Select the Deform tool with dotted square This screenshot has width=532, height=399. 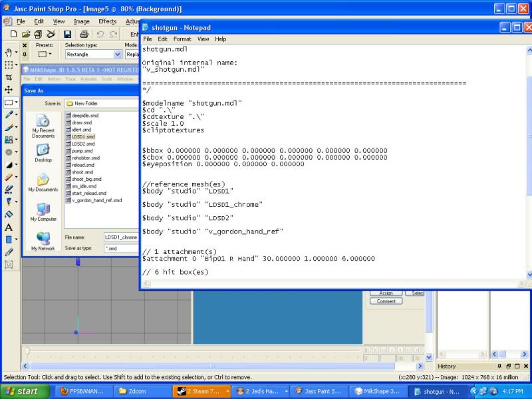coord(9,65)
